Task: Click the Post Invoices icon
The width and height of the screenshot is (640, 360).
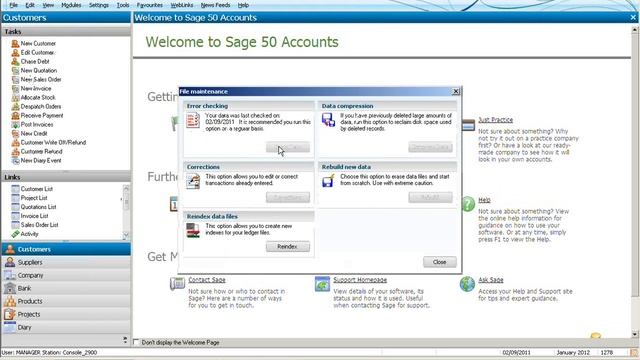Action: pos(15,124)
